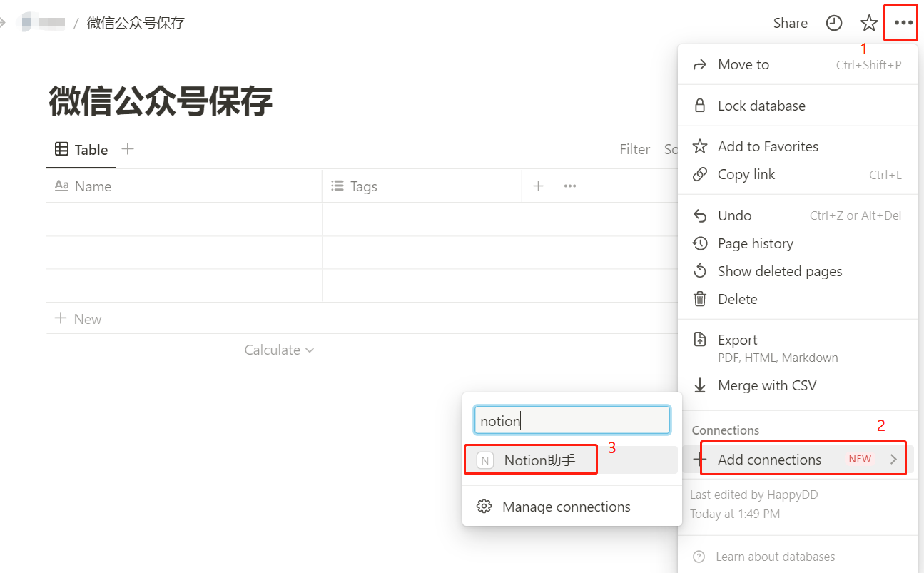
Task: Switch to the Table view tab
Action: point(81,149)
